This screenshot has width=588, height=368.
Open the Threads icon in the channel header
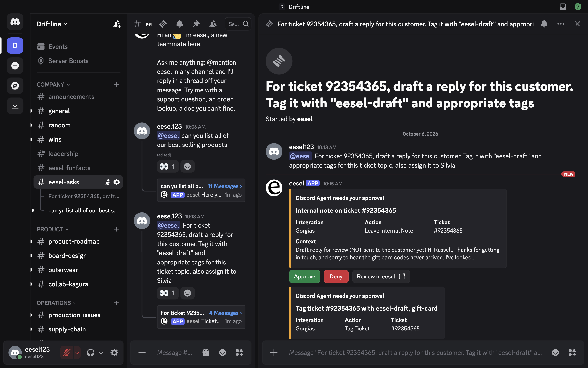(x=163, y=24)
